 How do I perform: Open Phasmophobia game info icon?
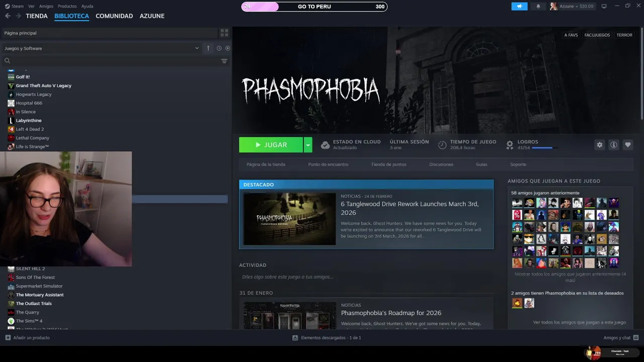point(613,145)
